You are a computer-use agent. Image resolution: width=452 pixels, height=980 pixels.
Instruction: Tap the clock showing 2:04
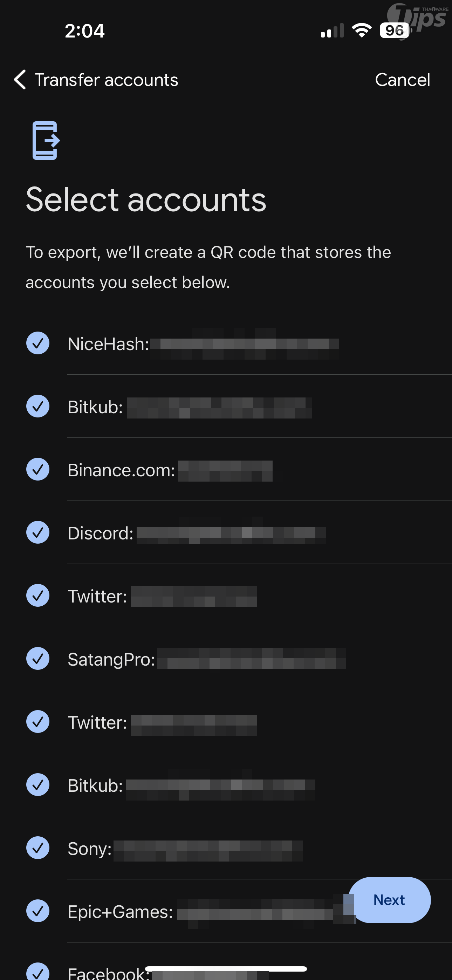point(84,31)
